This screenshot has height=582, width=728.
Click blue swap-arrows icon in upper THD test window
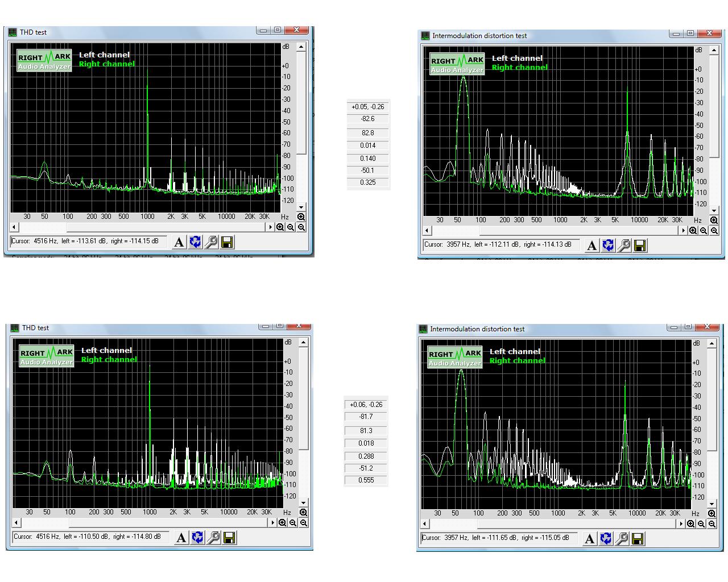click(195, 242)
